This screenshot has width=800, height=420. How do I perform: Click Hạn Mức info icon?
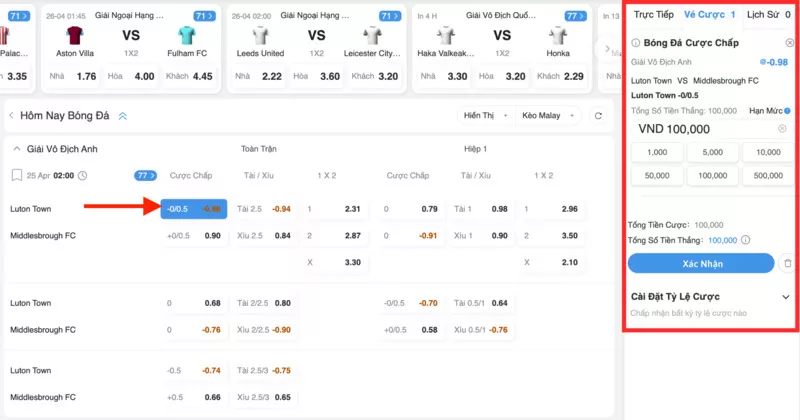[787, 111]
